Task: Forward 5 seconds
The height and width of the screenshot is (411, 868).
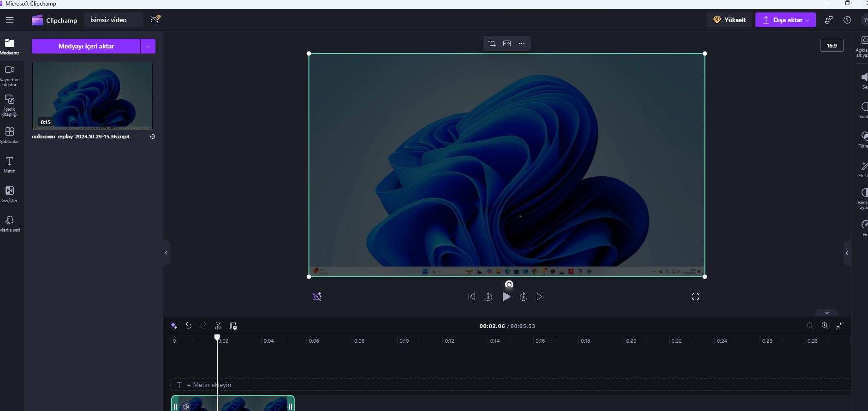Action: pos(523,297)
